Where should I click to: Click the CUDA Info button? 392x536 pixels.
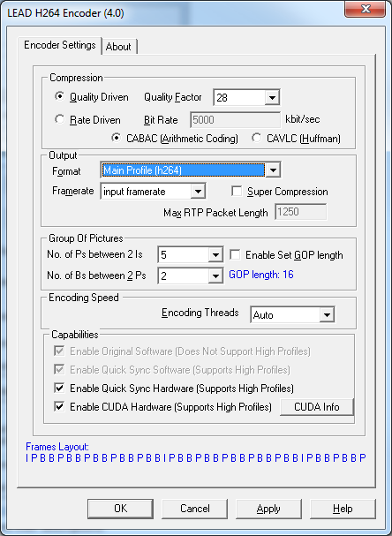[316, 407]
